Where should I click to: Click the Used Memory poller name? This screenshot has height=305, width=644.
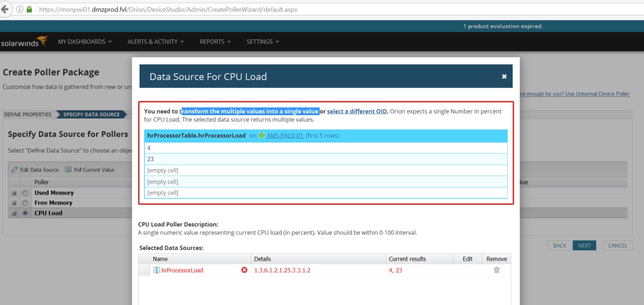(54, 193)
